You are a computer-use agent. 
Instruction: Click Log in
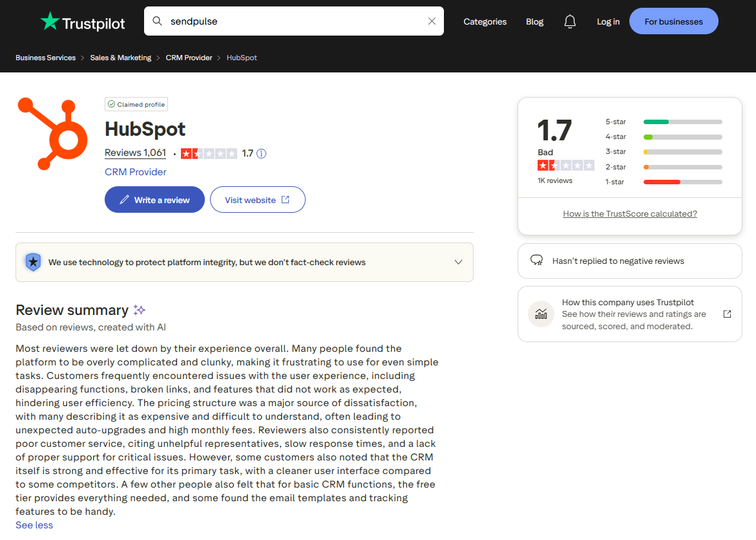tap(607, 21)
